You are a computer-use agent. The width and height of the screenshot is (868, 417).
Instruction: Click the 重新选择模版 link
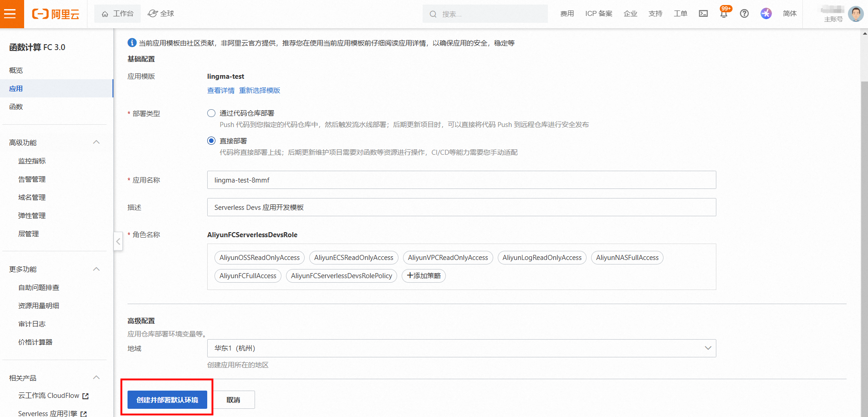click(x=260, y=91)
